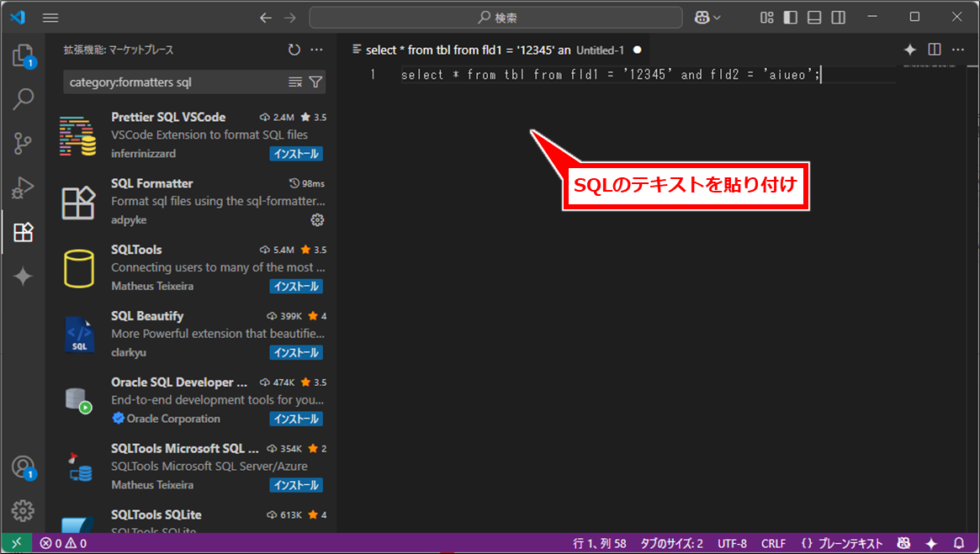Open the Search view in activity bar
This screenshot has width=980, height=554.
[23, 99]
